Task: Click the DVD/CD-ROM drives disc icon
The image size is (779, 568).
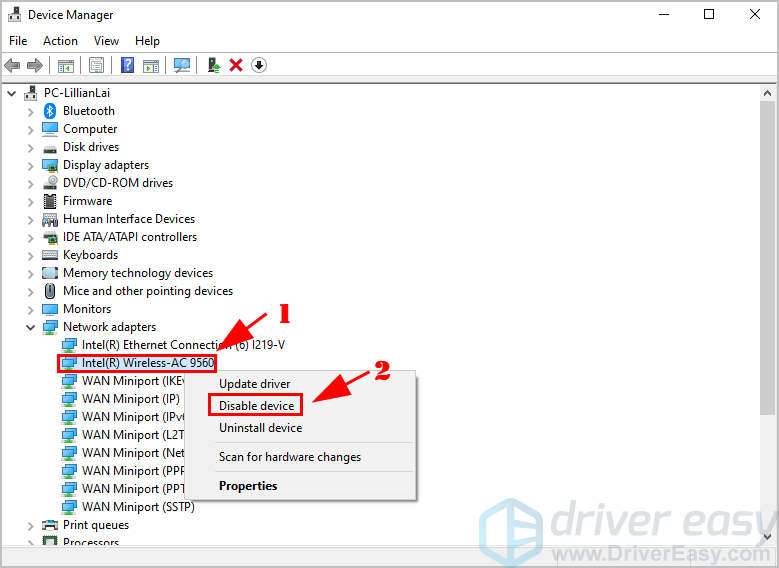Action: click(x=50, y=183)
